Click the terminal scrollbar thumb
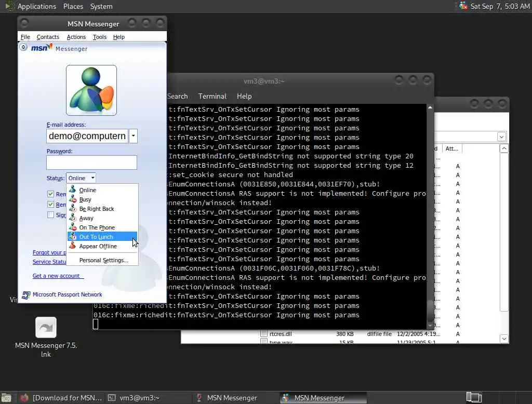The width and height of the screenshot is (532, 404). (x=430, y=310)
